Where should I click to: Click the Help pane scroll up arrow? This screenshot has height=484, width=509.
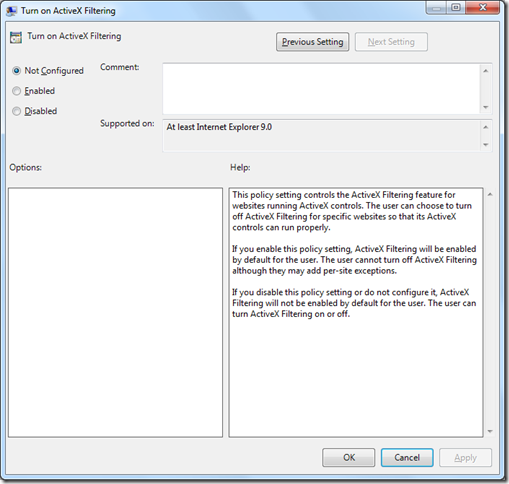pyautogui.click(x=490, y=194)
